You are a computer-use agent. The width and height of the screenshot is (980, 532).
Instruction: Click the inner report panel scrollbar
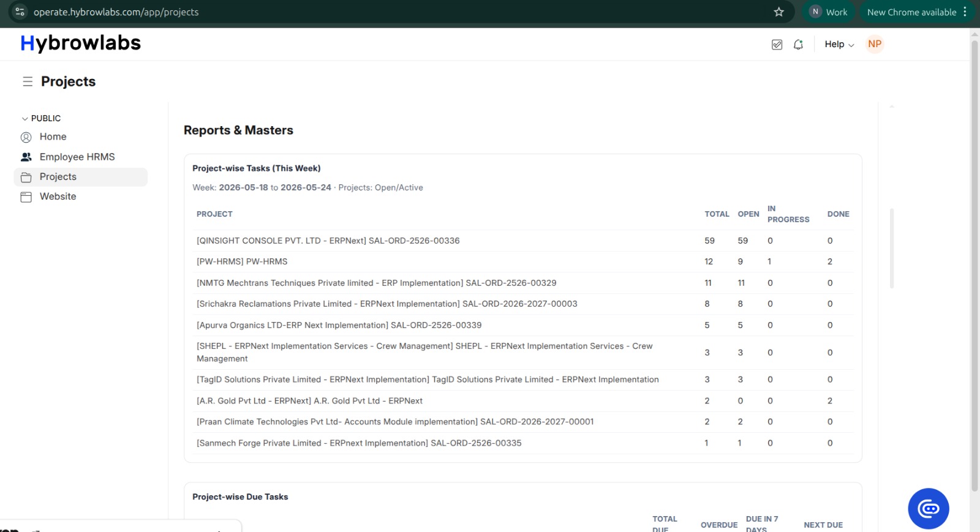point(892,248)
